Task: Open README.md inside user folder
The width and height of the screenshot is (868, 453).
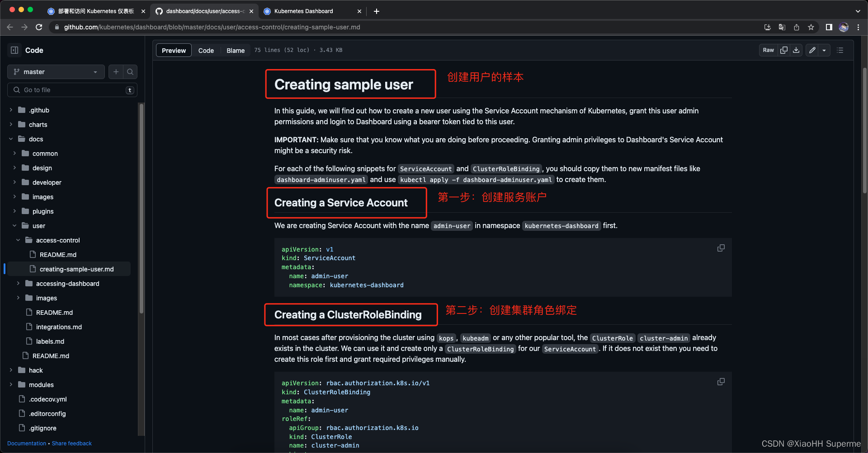Action: click(54, 313)
